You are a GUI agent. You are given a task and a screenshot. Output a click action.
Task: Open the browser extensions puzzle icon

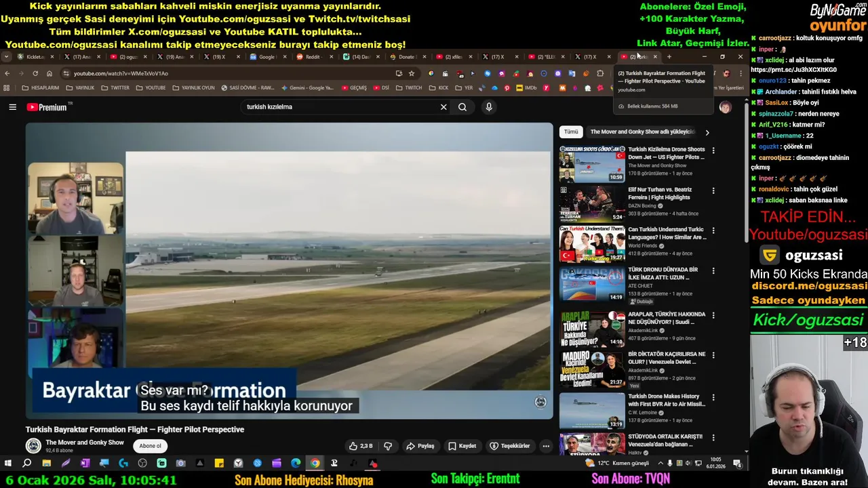(x=600, y=73)
